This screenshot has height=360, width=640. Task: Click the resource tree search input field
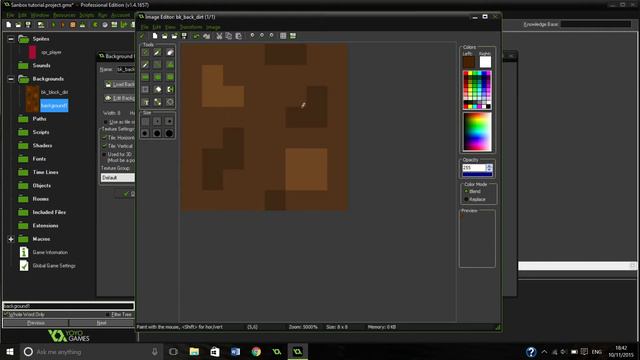68,306
